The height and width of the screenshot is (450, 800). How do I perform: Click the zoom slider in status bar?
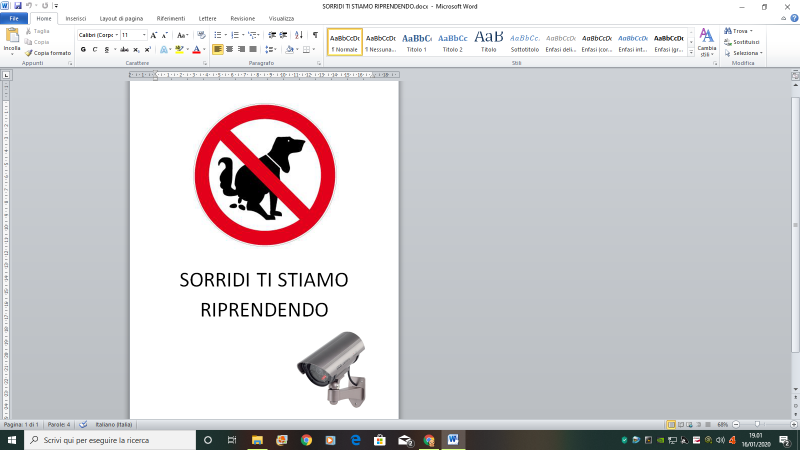coord(757,424)
